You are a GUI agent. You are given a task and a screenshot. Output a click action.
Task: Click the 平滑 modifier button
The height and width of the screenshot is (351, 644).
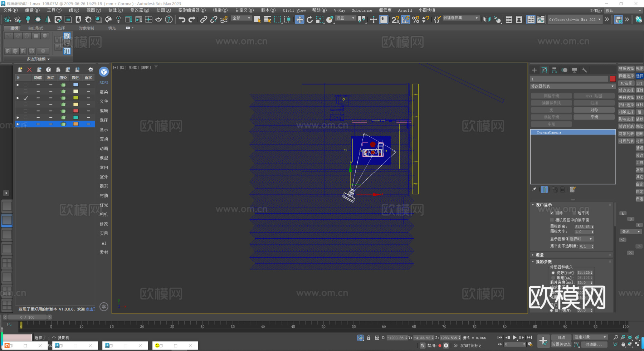tap(594, 117)
